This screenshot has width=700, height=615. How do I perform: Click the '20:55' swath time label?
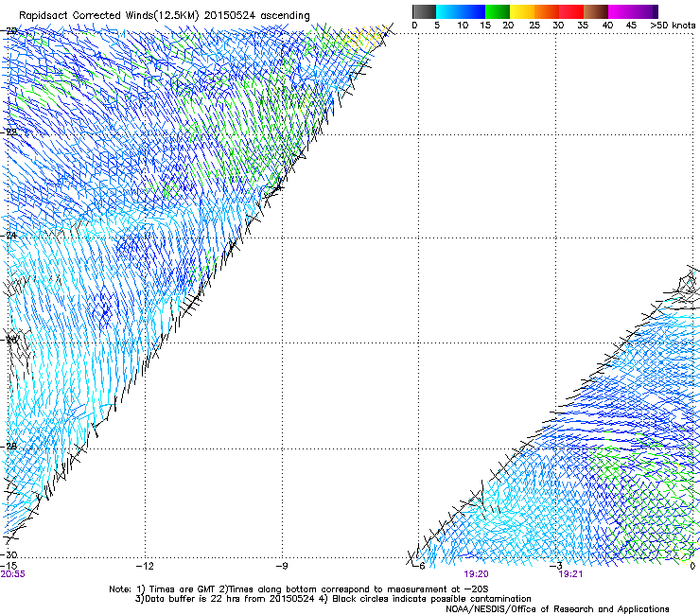[13, 574]
